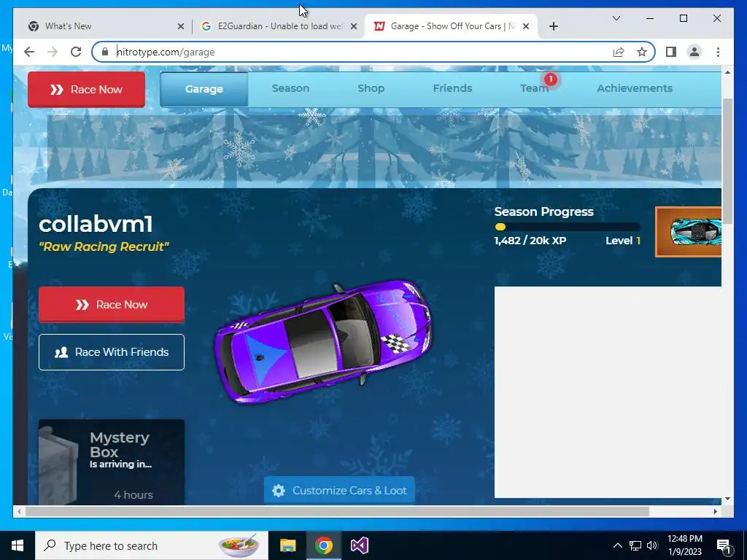Click the large Race Now button in garage

(112, 305)
